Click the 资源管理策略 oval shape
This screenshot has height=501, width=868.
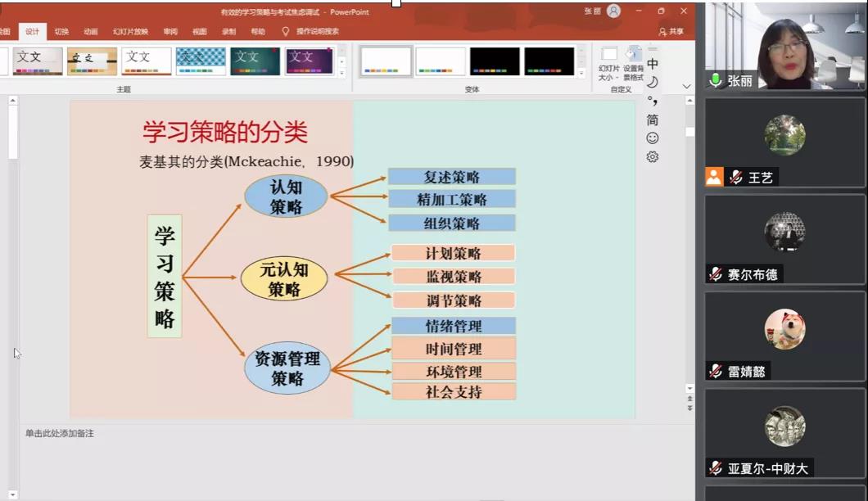click(x=287, y=368)
